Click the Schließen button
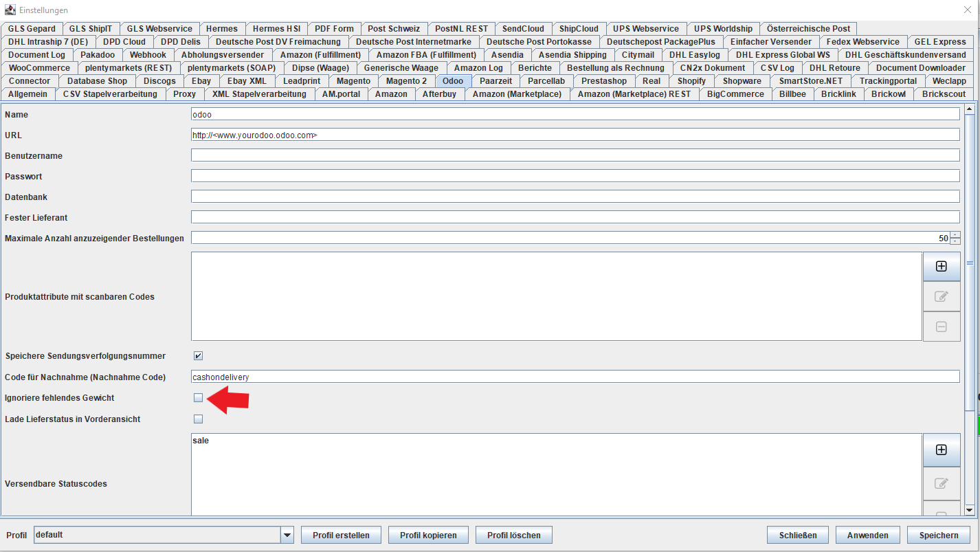The height and width of the screenshot is (552, 980). (798, 535)
